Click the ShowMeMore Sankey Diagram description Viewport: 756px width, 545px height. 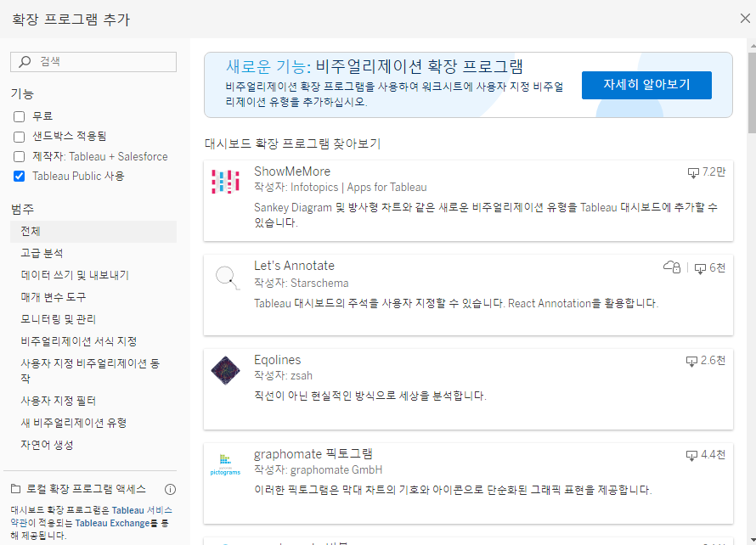pyautogui.click(x=486, y=215)
